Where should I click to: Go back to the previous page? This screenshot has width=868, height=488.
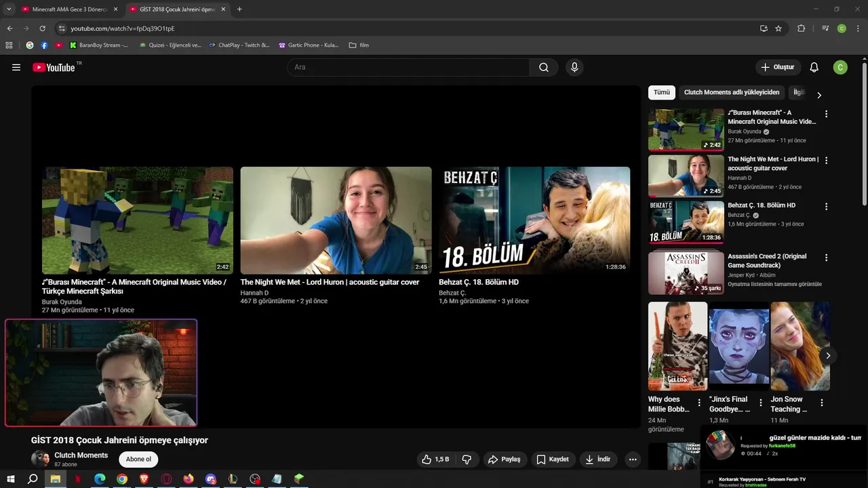coord(9,28)
